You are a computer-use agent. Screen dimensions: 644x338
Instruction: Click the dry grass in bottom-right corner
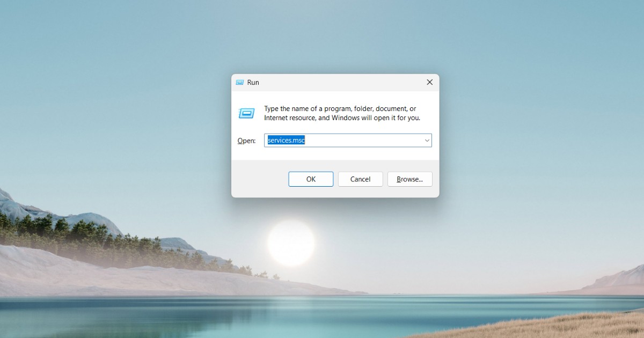[590, 325]
